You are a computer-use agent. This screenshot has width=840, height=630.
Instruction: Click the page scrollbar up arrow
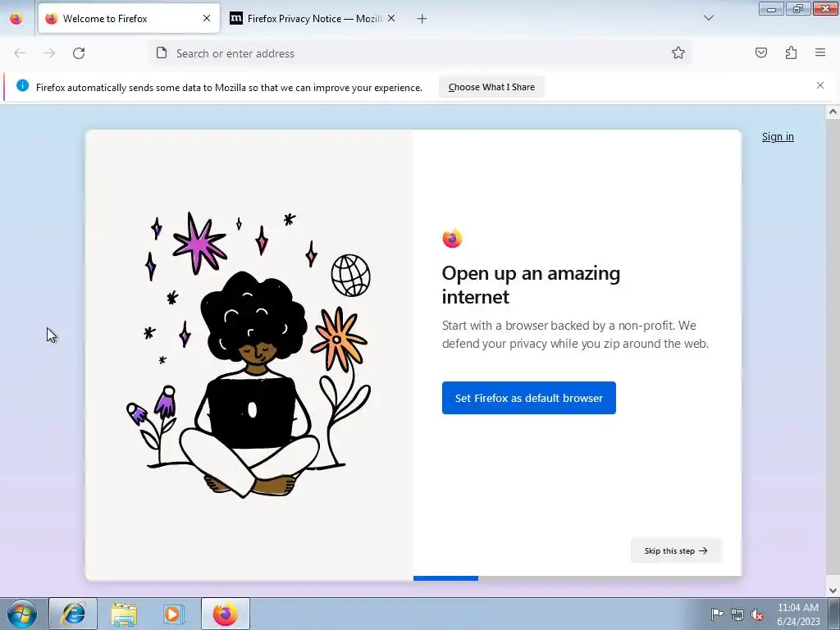click(833, 112)
